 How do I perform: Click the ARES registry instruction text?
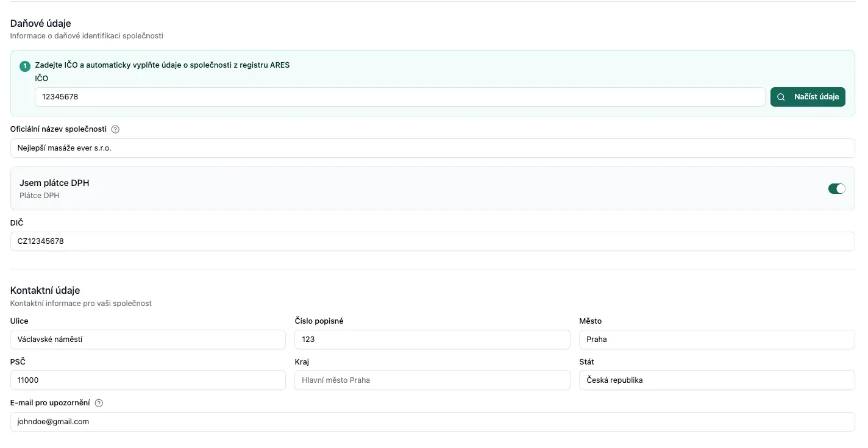162,65
